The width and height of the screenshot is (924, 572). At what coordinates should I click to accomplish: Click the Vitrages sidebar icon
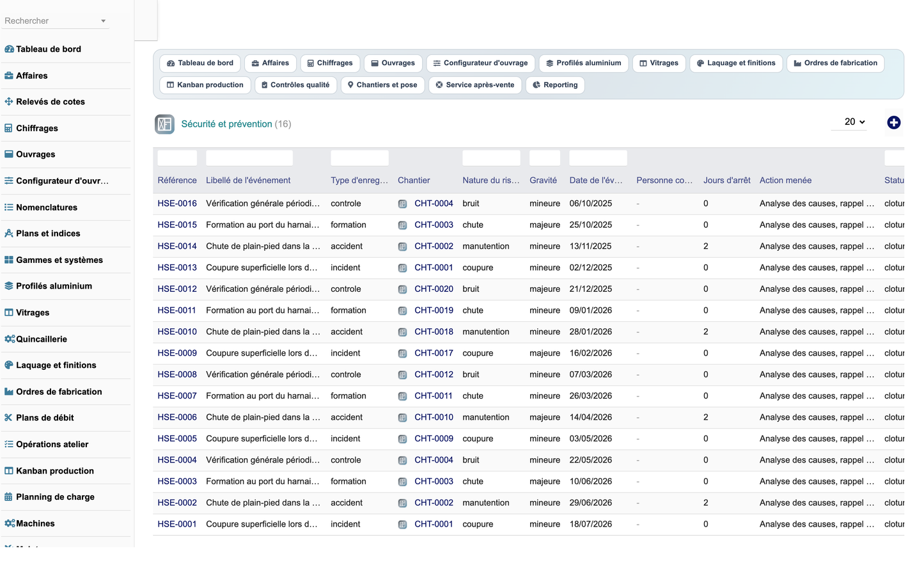pyautogui.click(x=9, y=313)
